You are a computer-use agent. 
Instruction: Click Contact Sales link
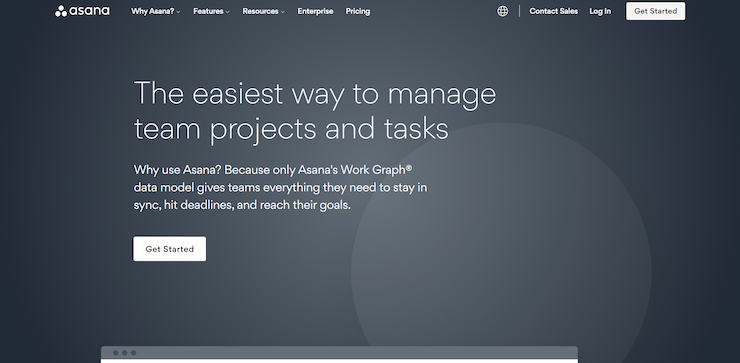pos(554,11)
